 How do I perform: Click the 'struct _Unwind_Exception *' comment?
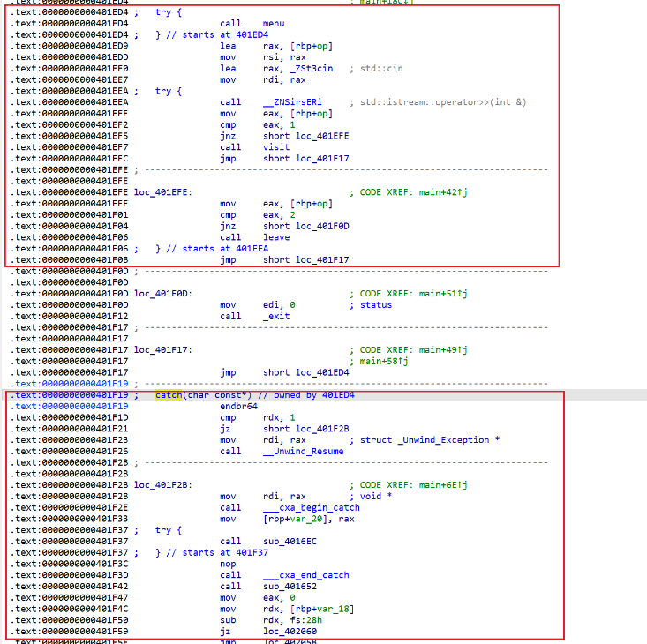coord(430,440)
